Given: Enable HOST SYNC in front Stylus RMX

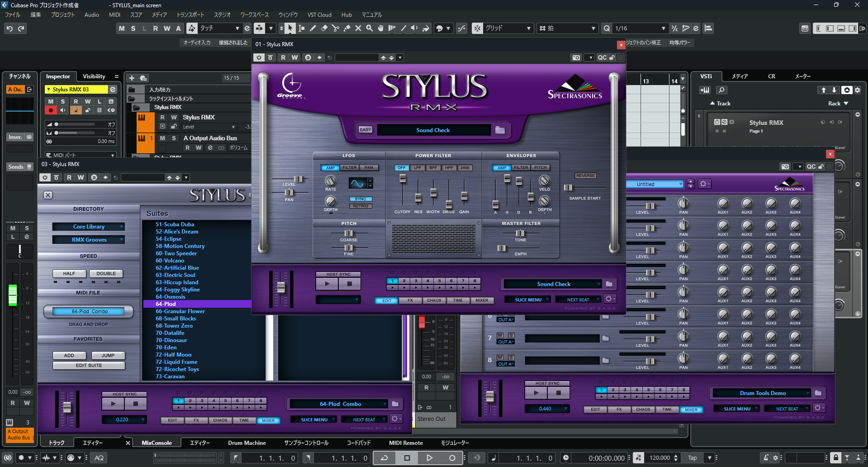Looking at the screenshot, I should click(x=338, y=274).
